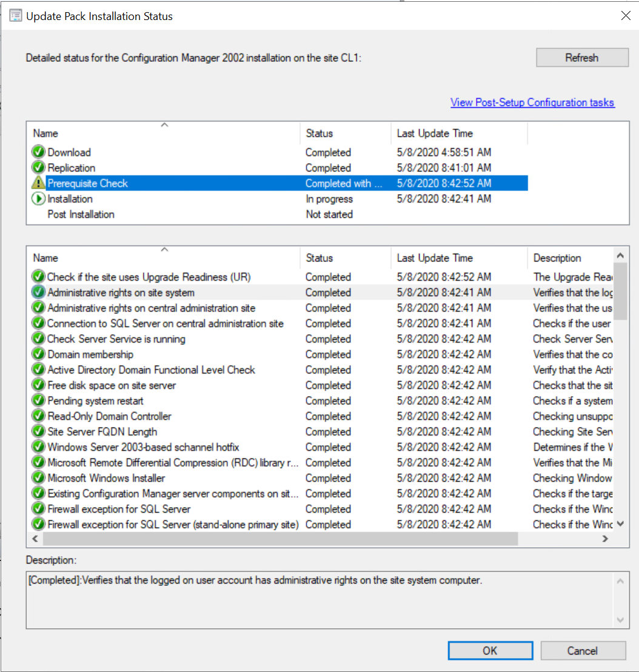Image resolution: width=639 pixels, height=672 pixels.
Task: Select 'Microsoft Windows Installer' row text
Action: tap(106, 478)
